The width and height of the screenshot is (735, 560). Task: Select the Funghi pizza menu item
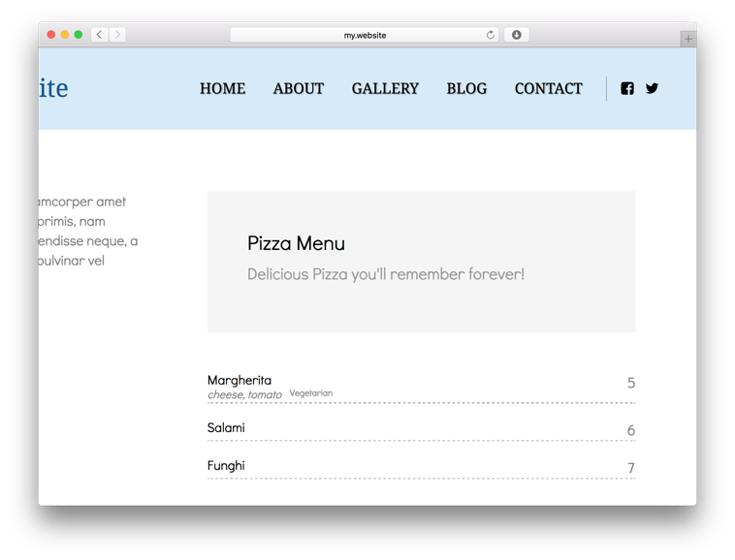click(x=422, y=466)
